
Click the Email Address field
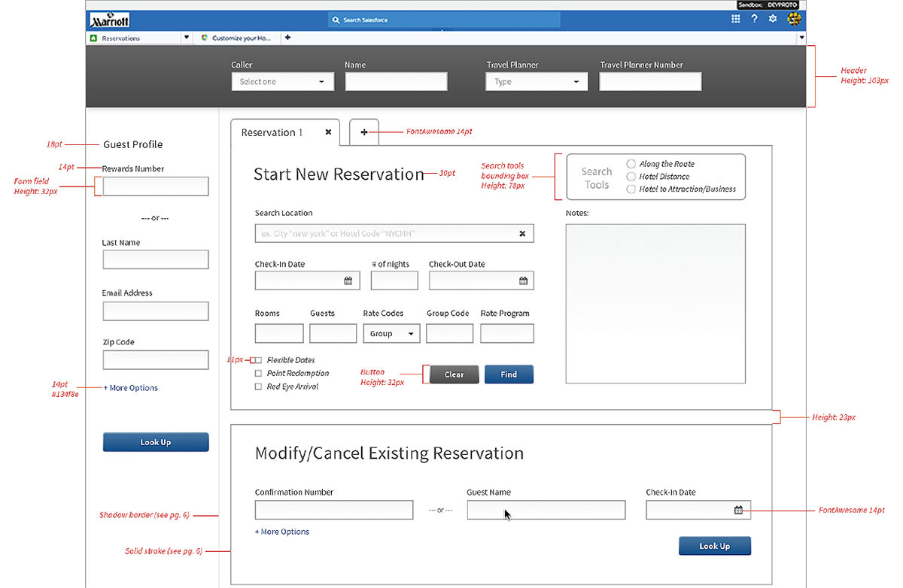156,311
